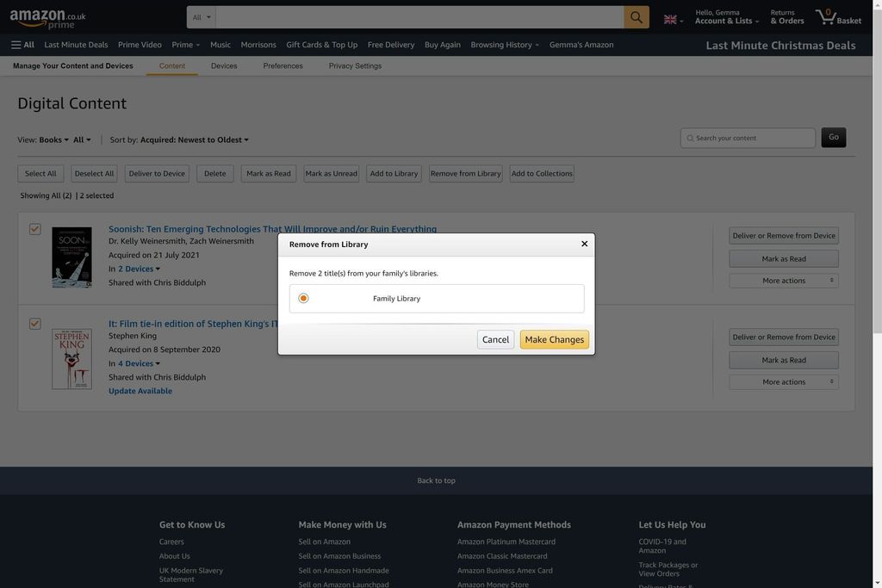Click Last Minute Christmas Deals banner
The height and width of the screenshot is (588, 882).
point(780,46)
